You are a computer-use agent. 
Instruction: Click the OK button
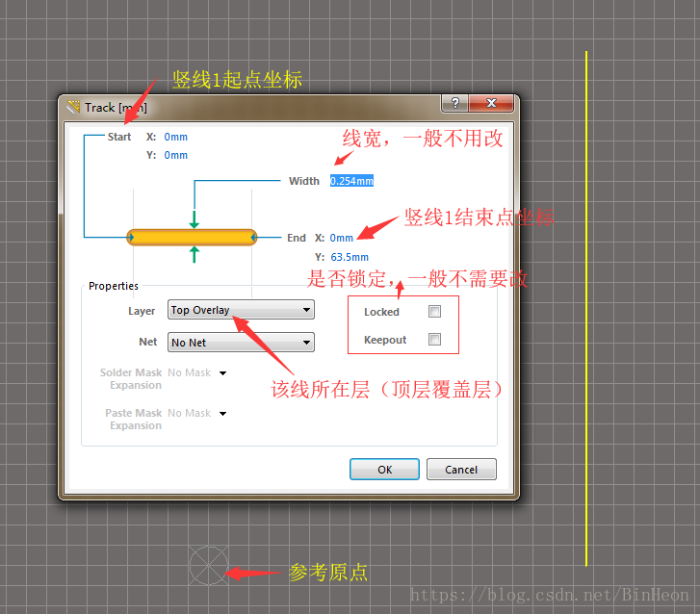pos(384,470)
